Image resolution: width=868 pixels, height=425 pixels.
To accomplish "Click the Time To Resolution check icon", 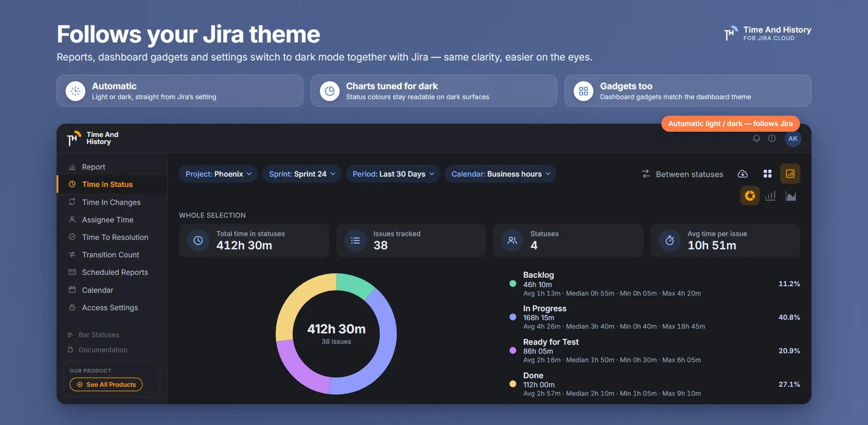I will coord(72,237).
